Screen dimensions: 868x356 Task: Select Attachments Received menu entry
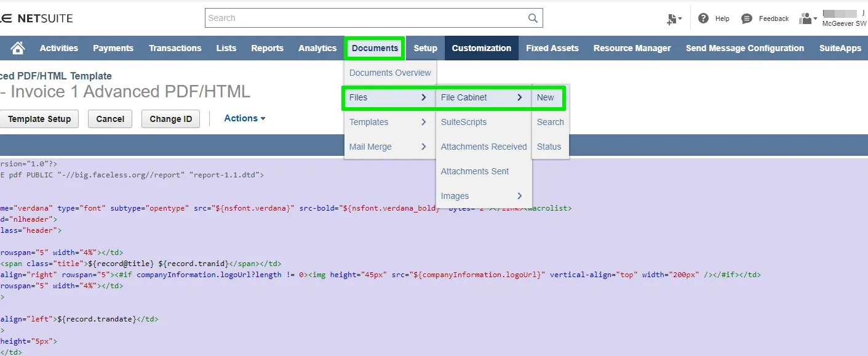(484, 147)
